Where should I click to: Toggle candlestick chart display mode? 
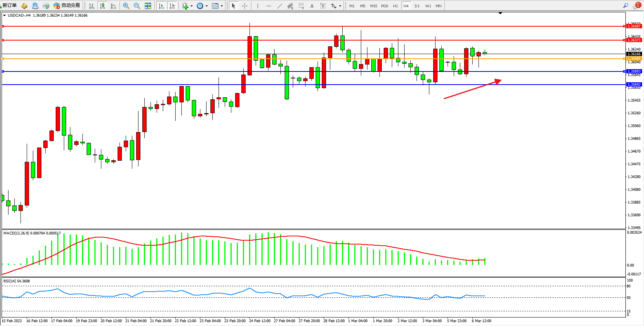point(102,6)
